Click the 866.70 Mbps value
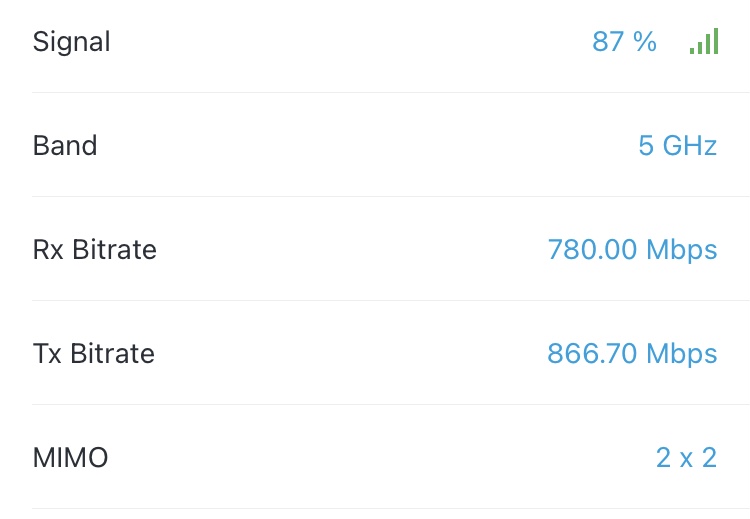This screenshot has height=519, width=750. pyautogui.click(x=632, y=354)
